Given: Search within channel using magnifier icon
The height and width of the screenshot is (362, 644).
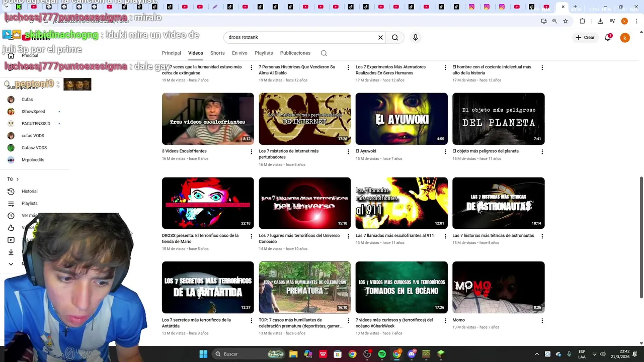Looking at the screenshot, I should (324, 53).
